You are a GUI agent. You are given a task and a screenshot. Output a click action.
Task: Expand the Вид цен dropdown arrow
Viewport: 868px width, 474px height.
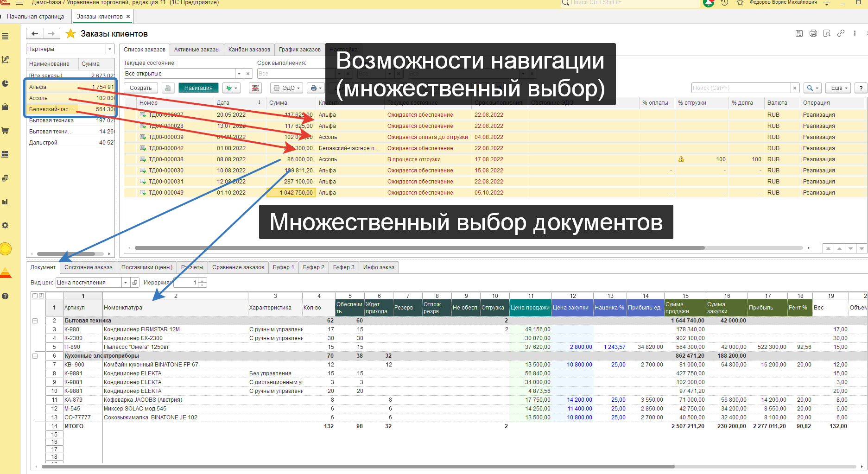[125, 283]
